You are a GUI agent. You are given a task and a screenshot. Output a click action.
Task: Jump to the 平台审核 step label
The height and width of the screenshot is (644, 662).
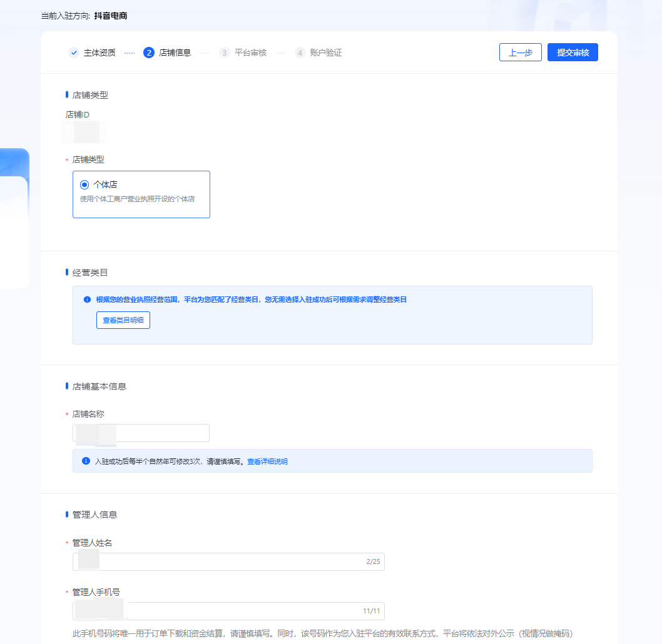tap(250, 53)
